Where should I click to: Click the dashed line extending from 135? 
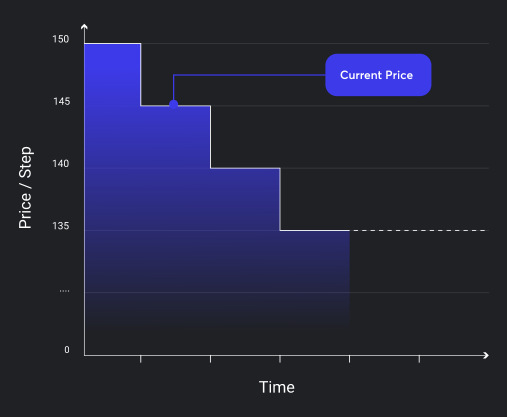tap(419, 230)
